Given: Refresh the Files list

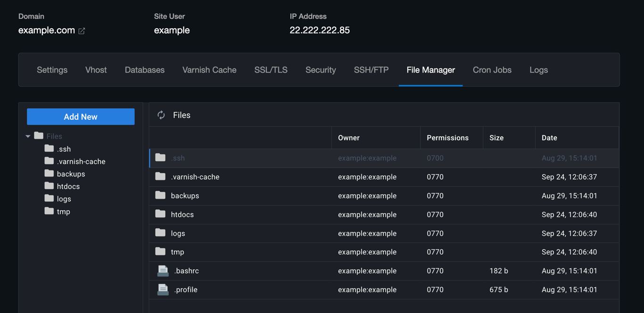Looking at the screenshot, I should (x=161, y=115).
